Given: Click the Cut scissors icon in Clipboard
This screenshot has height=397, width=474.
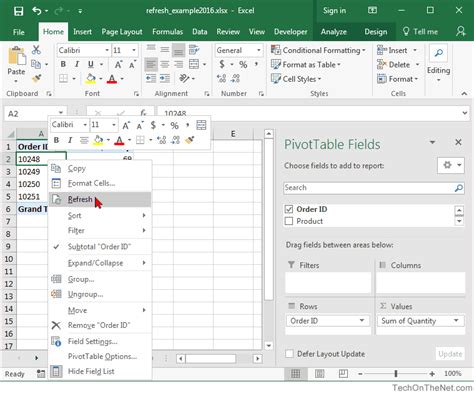Looking at the screenshot, I should pos(36,50).
